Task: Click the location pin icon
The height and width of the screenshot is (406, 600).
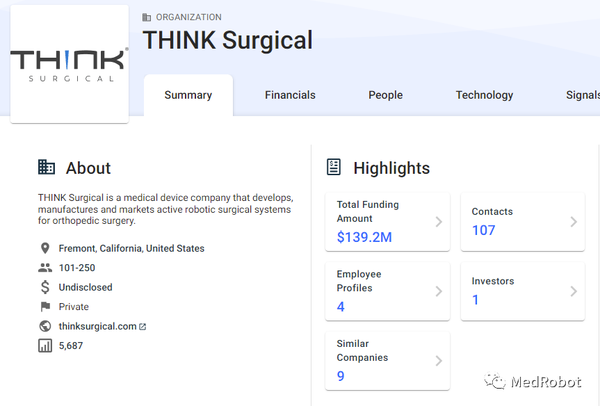Action: [44, 248]
